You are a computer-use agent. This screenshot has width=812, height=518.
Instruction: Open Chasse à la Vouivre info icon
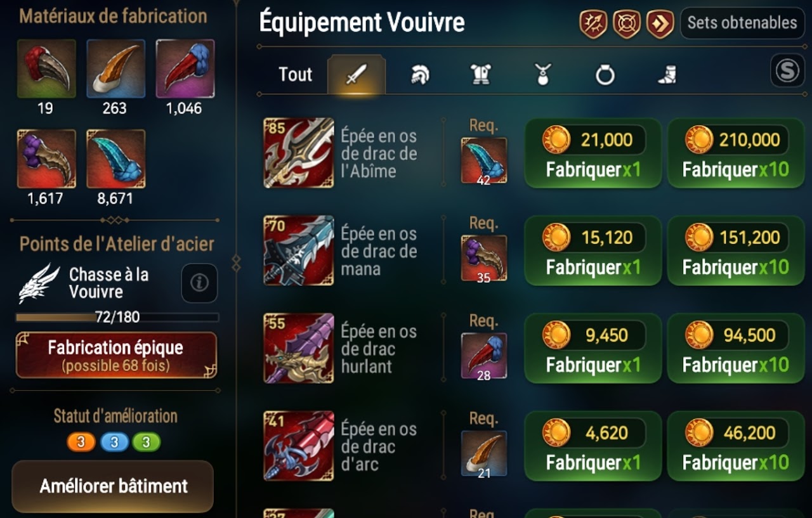coord(199,283)
